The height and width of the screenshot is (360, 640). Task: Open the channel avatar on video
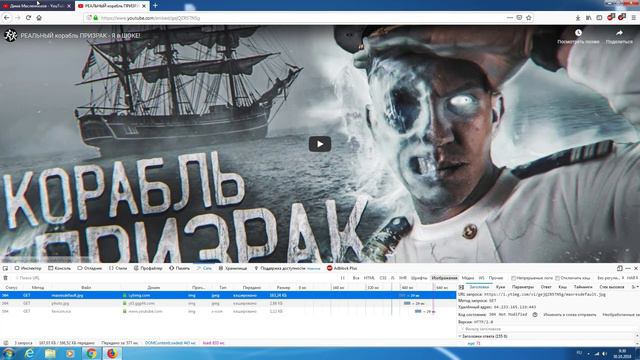coord(10,36)
